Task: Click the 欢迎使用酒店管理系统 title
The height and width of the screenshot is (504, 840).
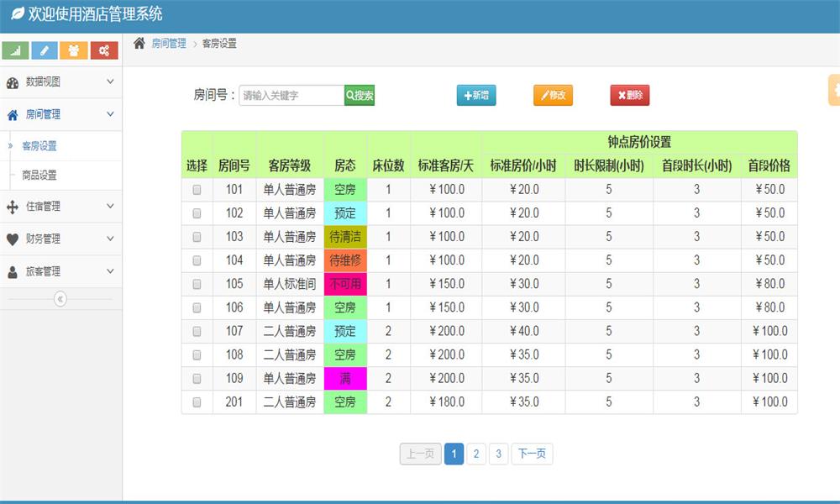Action: pyautogui.click(x=96, y=14)
